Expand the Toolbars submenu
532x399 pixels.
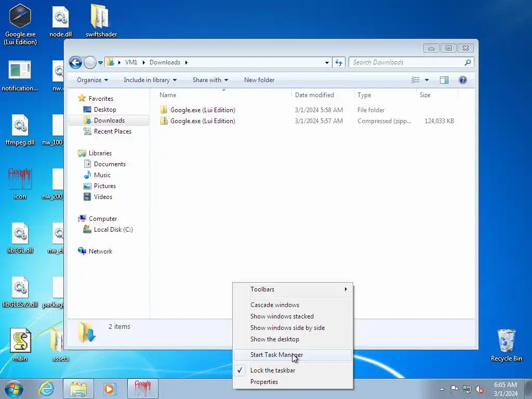[x=293, y=289]
